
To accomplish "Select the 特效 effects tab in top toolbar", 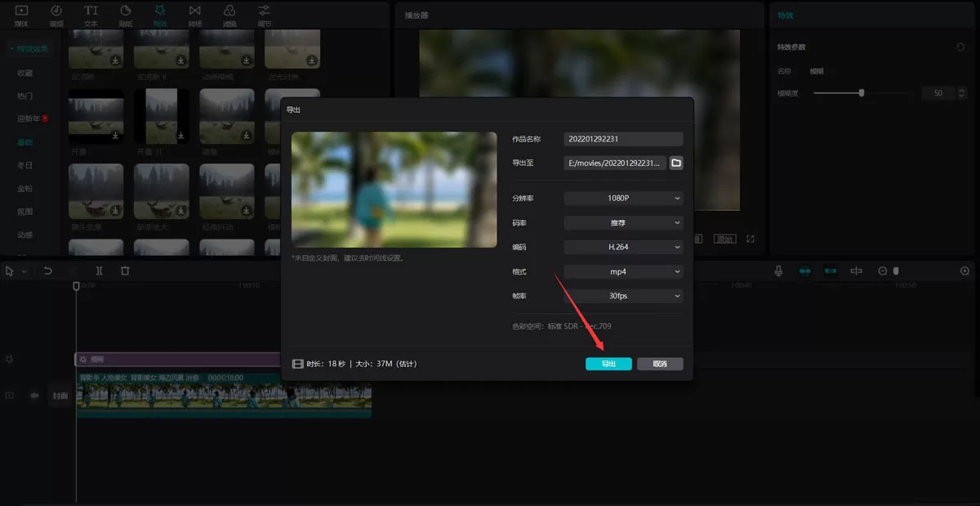I will 160,15.
